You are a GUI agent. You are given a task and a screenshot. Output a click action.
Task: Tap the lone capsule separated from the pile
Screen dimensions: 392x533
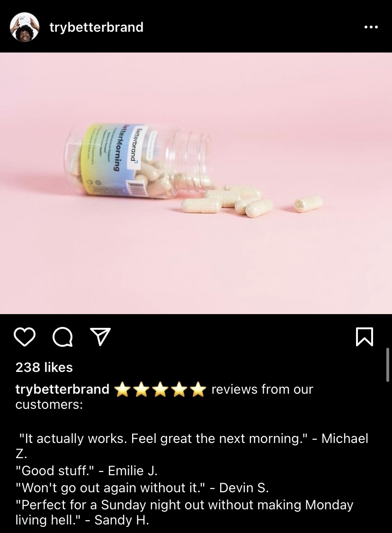point(308,204)
